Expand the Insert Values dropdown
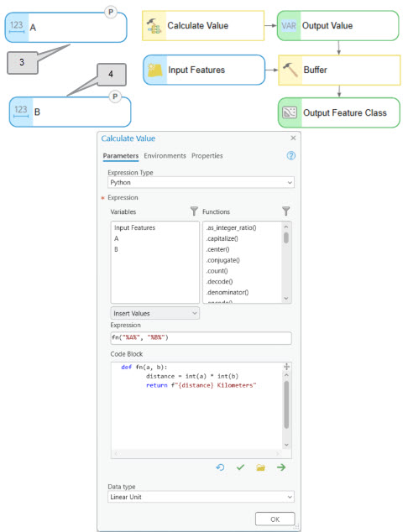The image size is (408, 532). pyautogui.click(x=155, y=313)
